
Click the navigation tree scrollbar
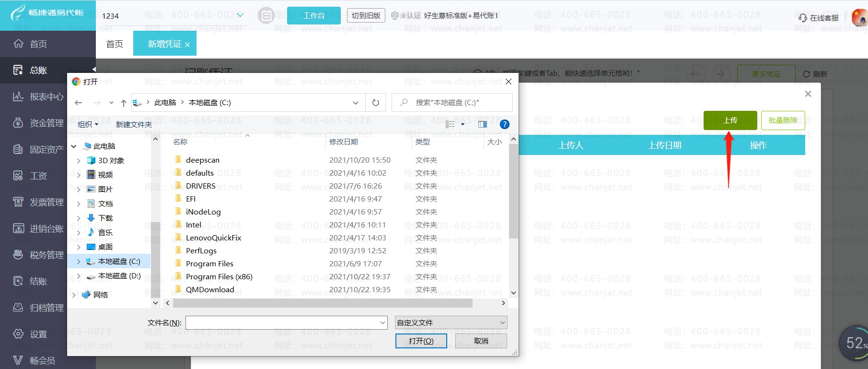tap(155, 259)
